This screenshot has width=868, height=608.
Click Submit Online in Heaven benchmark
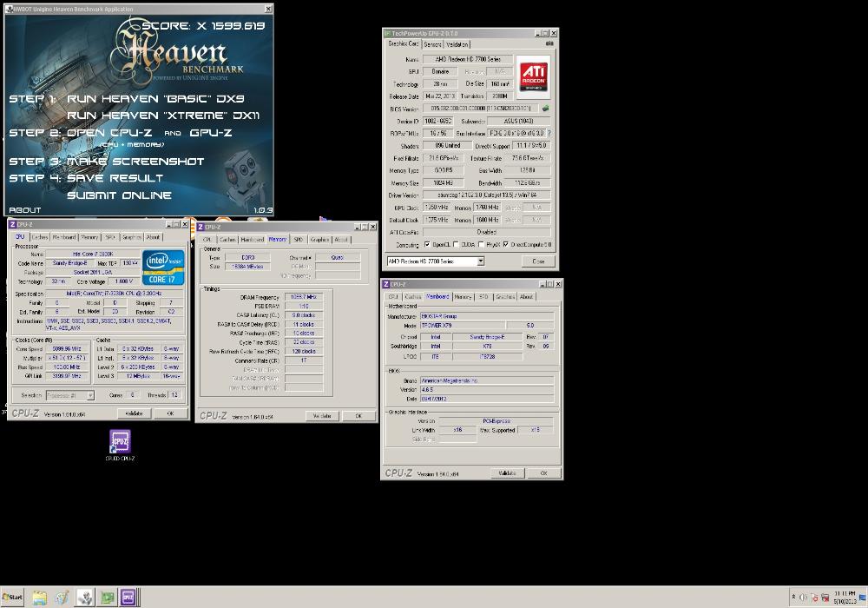tap(119, 195)
